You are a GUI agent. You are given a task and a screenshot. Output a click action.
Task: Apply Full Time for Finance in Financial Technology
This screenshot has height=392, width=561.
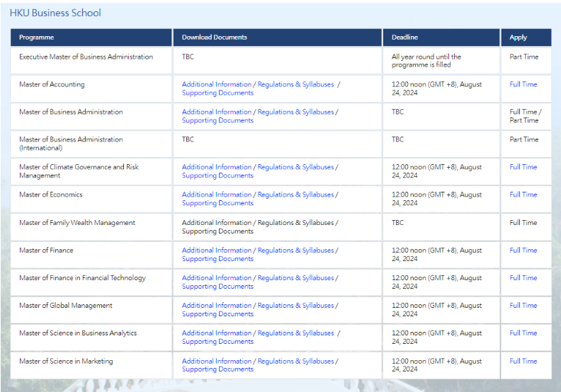[523, 278]
